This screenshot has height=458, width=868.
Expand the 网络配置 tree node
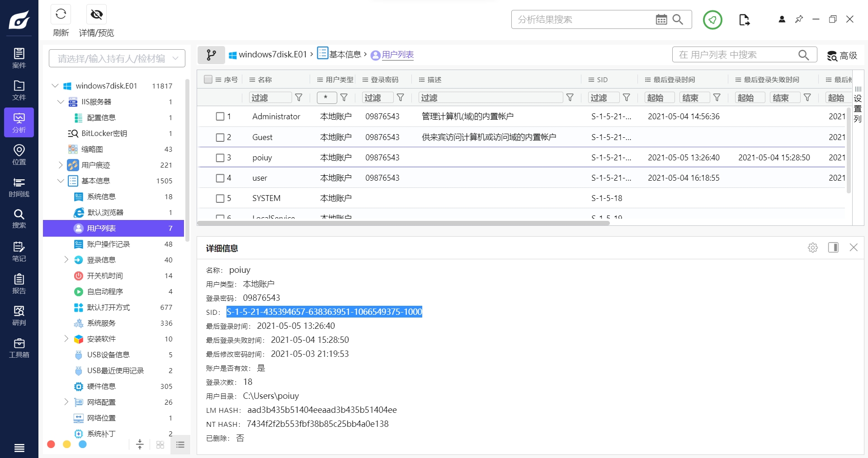point(66,402)
